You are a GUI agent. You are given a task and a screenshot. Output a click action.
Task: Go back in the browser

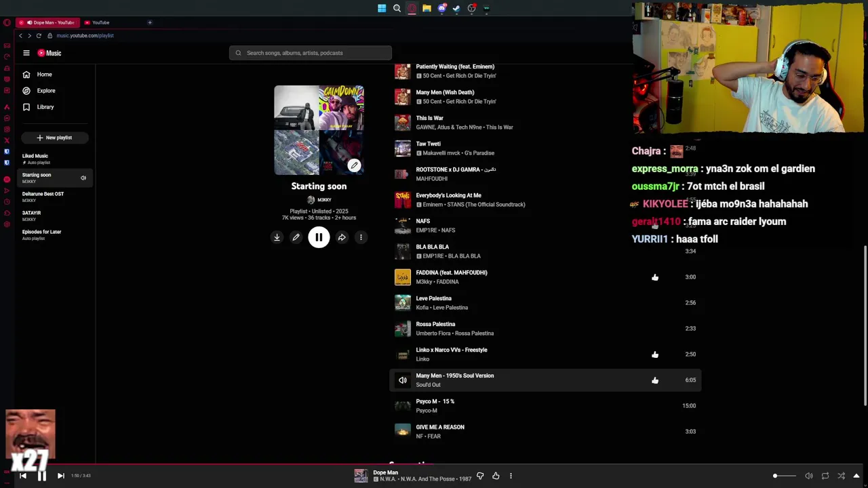click(20, 35)
